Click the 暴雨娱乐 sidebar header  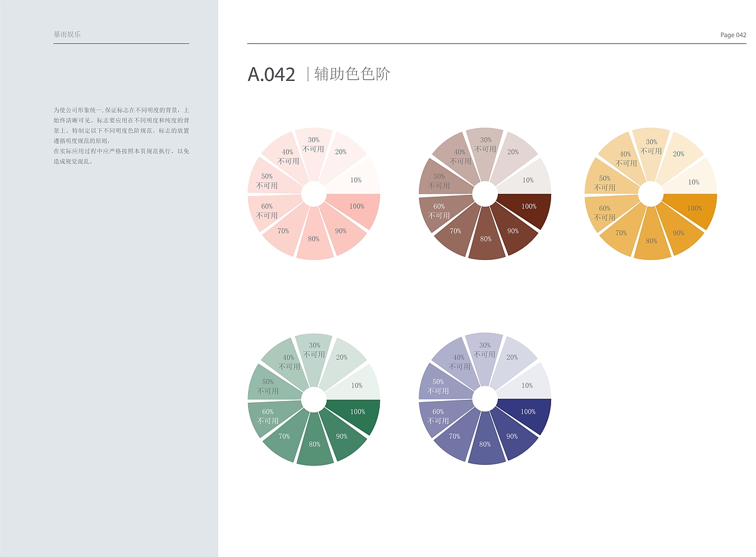pyautogui.click(x=67, y=34)
